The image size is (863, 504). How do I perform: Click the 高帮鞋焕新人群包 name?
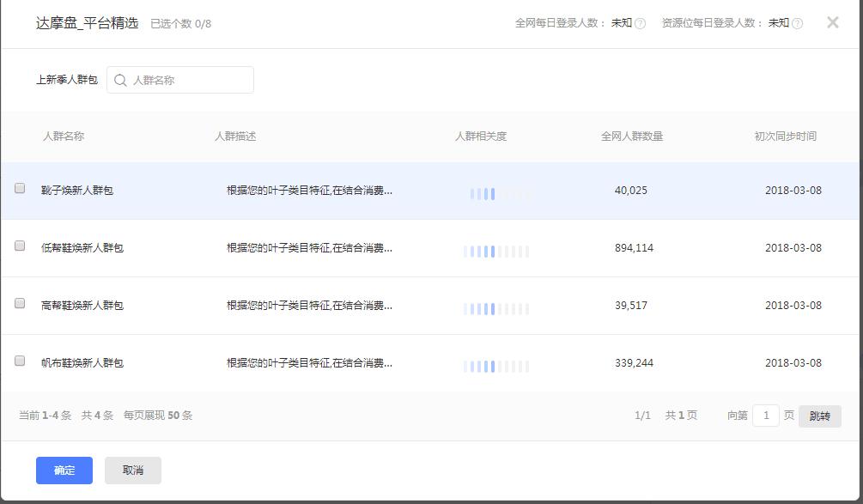(82, 306)
